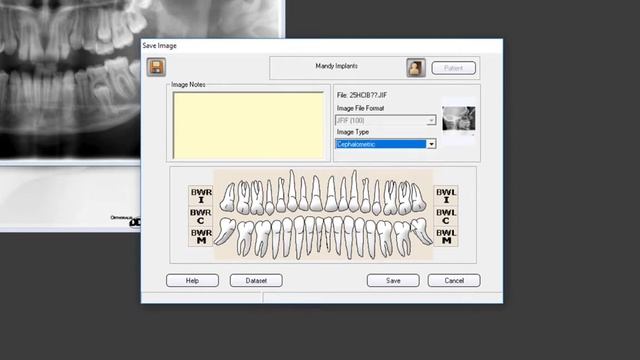Screen dimensions: 640x360
Task: Click the upper right third molar tooth
Action: tap(228, 198)
